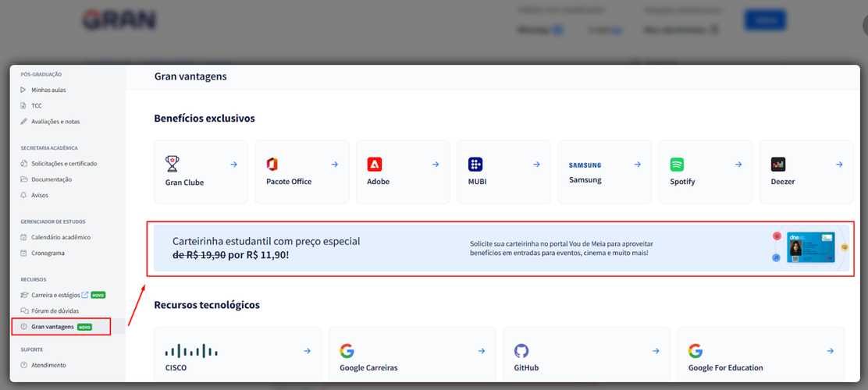Click the external link icon after Carreira e estágios

[x=85, y=295]
